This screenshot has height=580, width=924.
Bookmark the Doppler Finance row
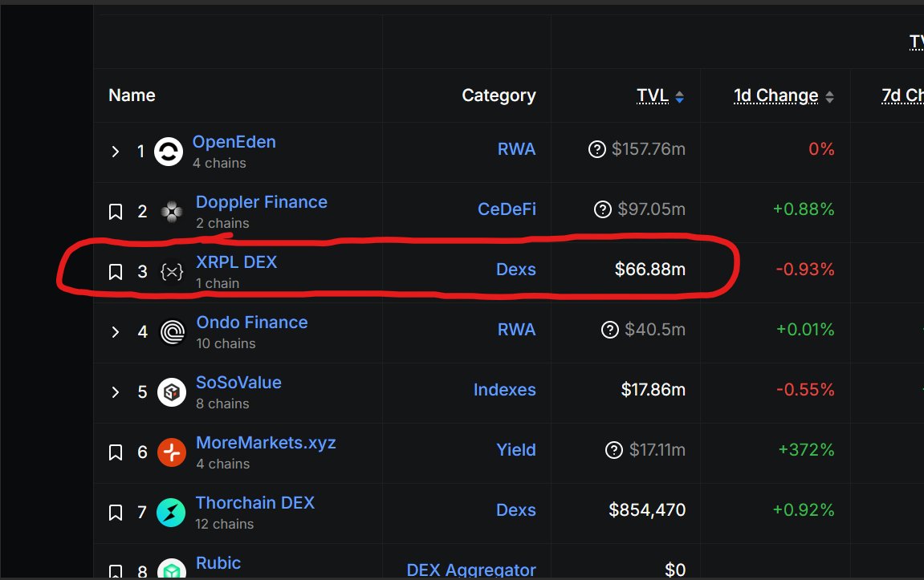pyautogui.click(x=115, y=211)
